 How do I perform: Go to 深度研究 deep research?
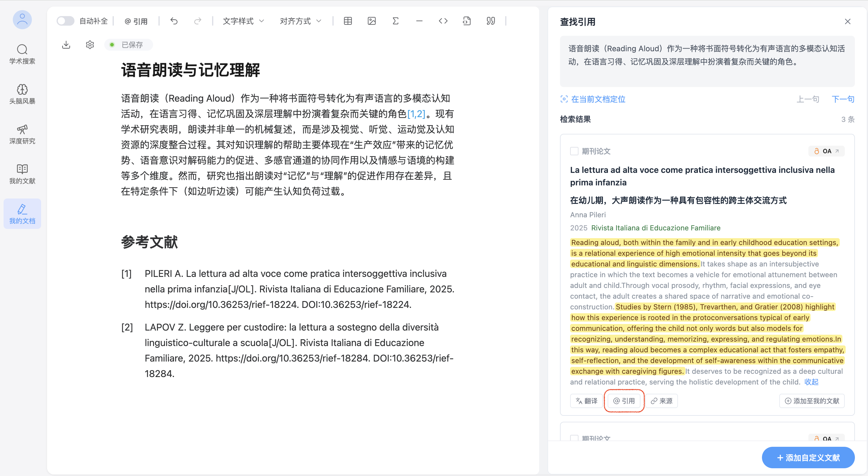[x=22, y=134]
